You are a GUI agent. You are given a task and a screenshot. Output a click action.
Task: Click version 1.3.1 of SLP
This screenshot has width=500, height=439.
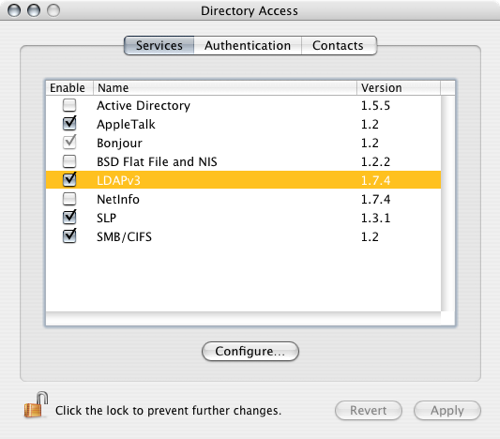click(375, 218)
